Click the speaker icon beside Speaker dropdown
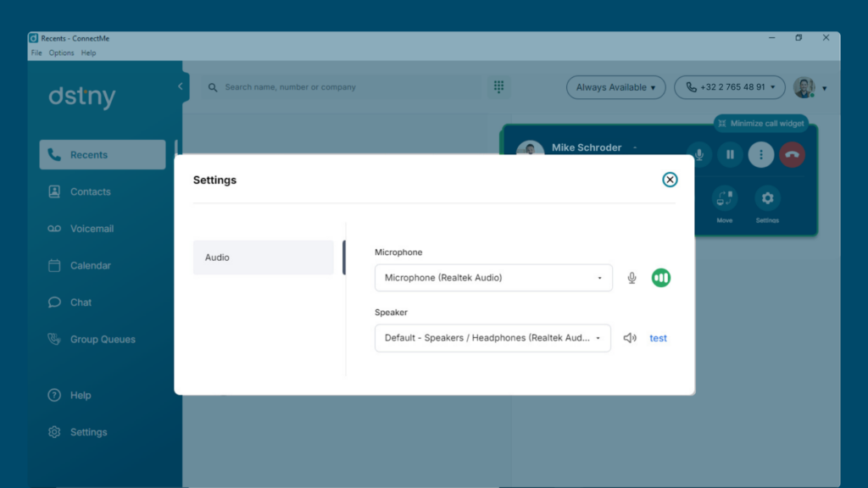The image size is (868, 488). coord(630,338)
